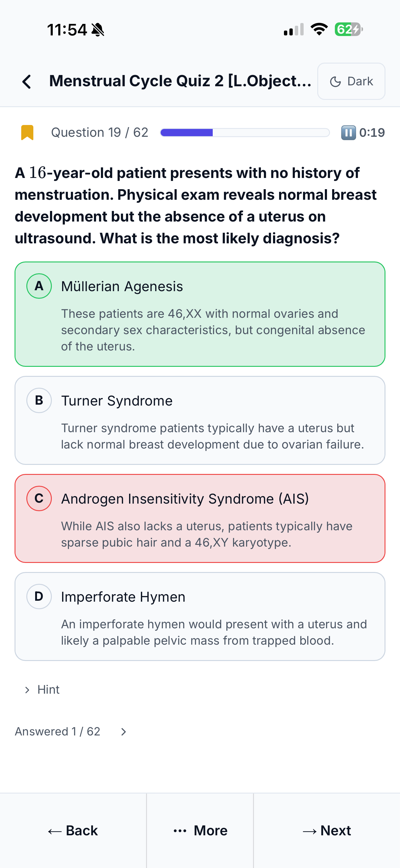
Task: Expand the Answered 1 / 62 chevron
Action: point(124,732)
